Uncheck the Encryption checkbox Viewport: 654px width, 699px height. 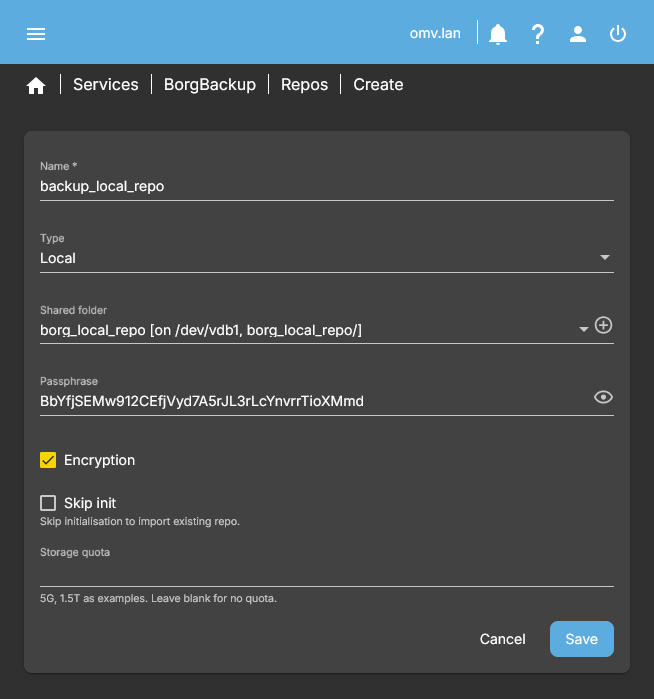pos(48,460)
